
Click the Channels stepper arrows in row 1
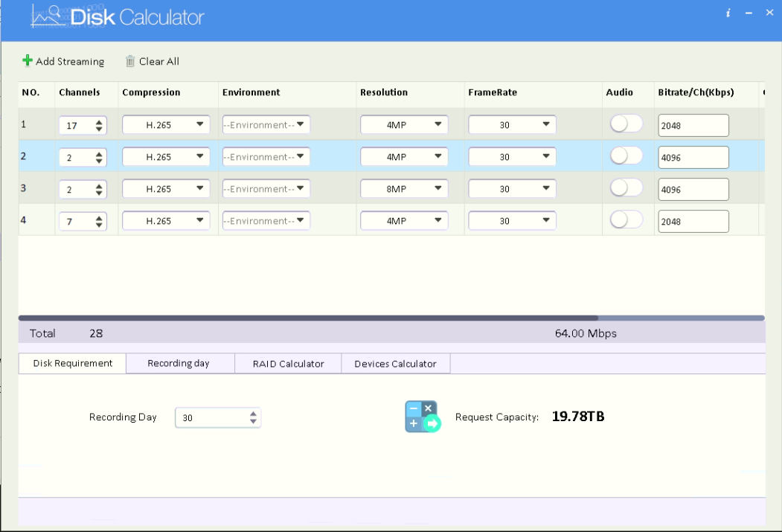pos(100,126)
